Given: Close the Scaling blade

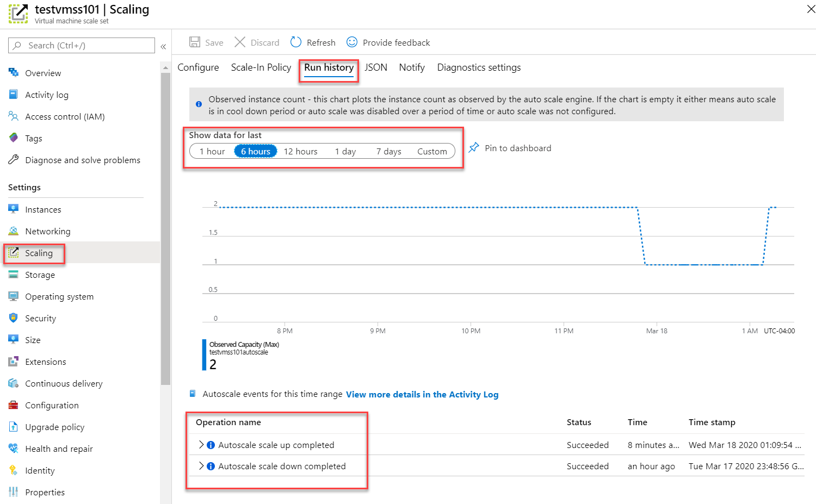Looking at the screenshot, I should tap(811, 9).
